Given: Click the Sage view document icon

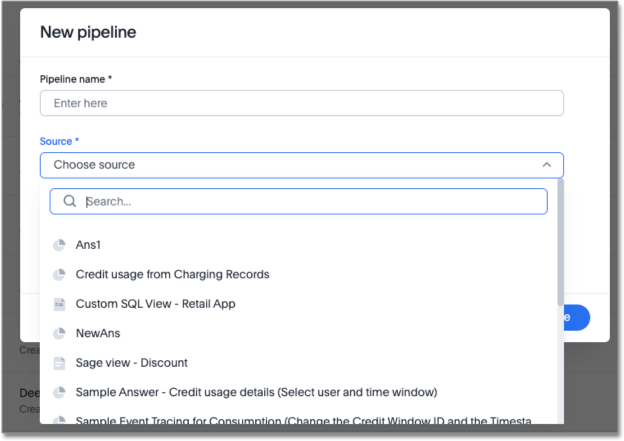Looking at the screenshot, I should point(59,363).
